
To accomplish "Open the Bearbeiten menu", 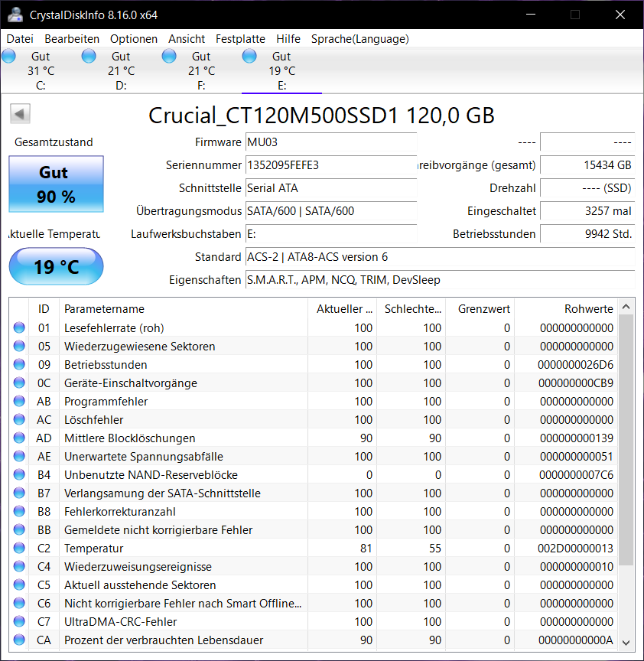I will click(72, 39).
